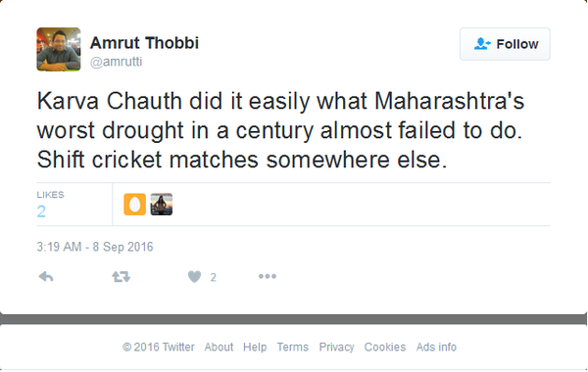Click the orange egg avatar liker
The image size is (588, 372).
(x=134, y=205)
